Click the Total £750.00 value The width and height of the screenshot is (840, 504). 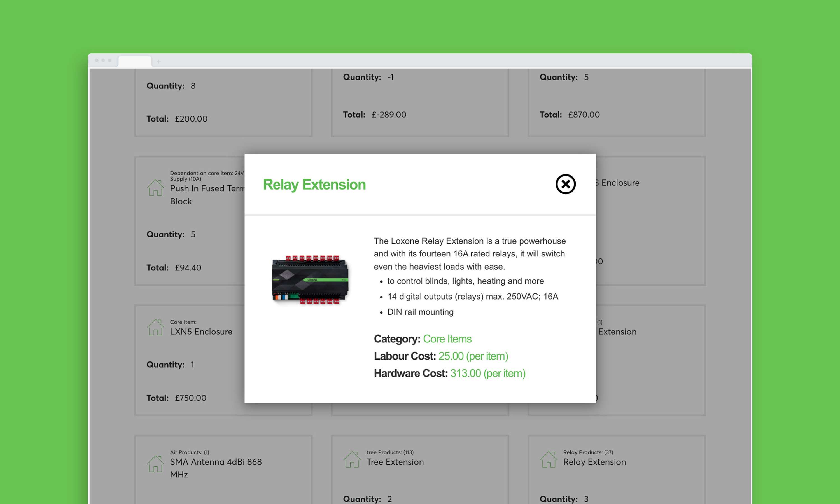[x=190, y=398]
